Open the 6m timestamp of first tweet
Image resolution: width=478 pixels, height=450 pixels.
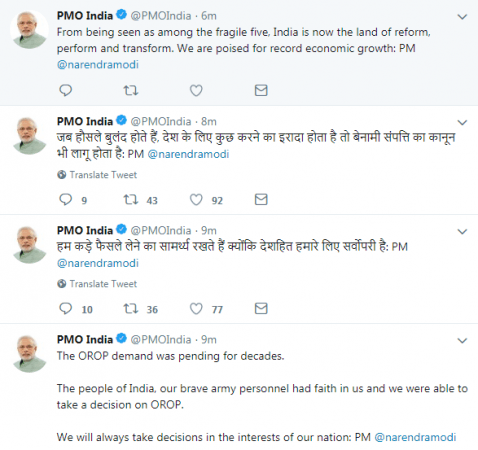pyautogui.click(x=209, y=16)
